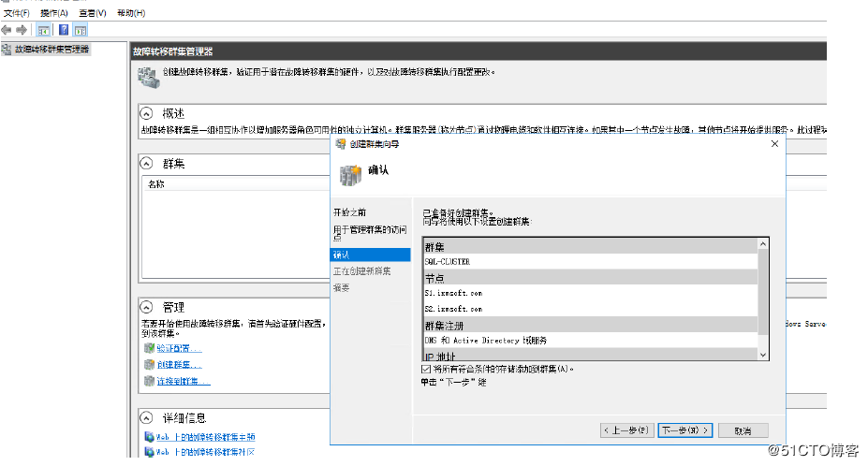Viewport: 868px width, 466px height.
Task: Click S2.ixmsoft.com node entry
Action: click(x=453, y=309)
